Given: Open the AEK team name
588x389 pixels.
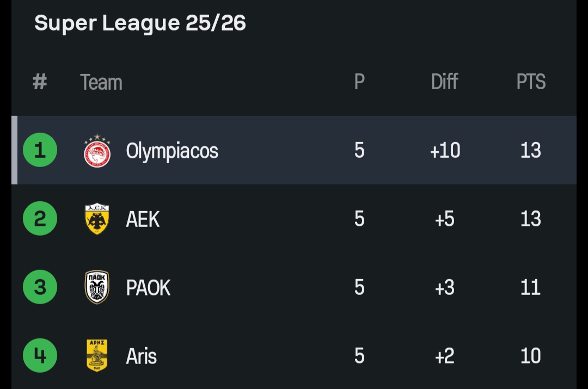Looking at the screenshot, I should coord(143,219).
